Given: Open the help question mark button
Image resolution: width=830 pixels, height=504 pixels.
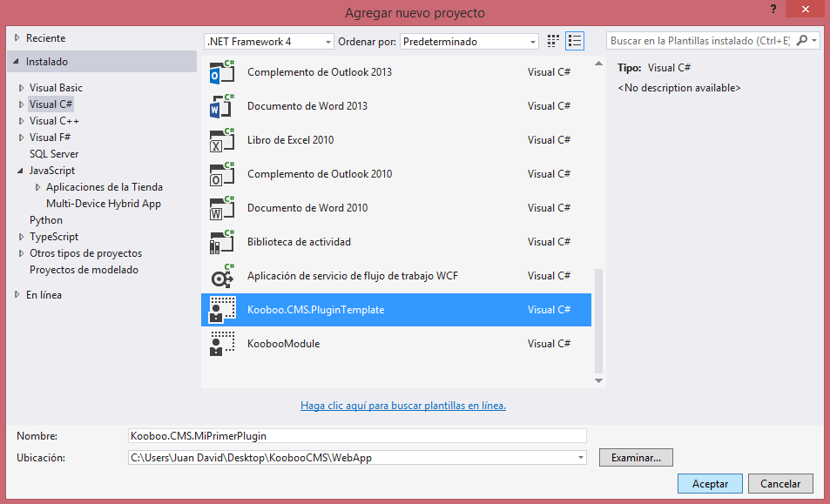Looking at the screenshot, I should (773, 9).
